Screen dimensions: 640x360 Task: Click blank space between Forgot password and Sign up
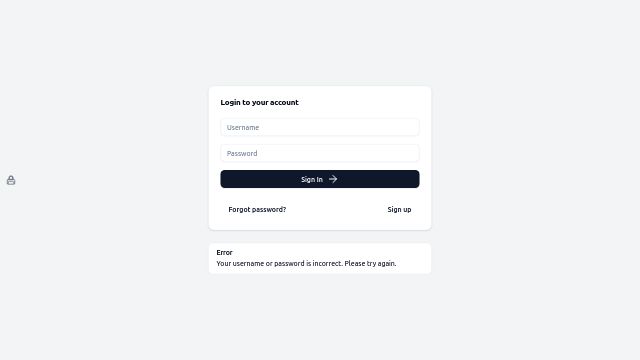(x=337, y=209)
